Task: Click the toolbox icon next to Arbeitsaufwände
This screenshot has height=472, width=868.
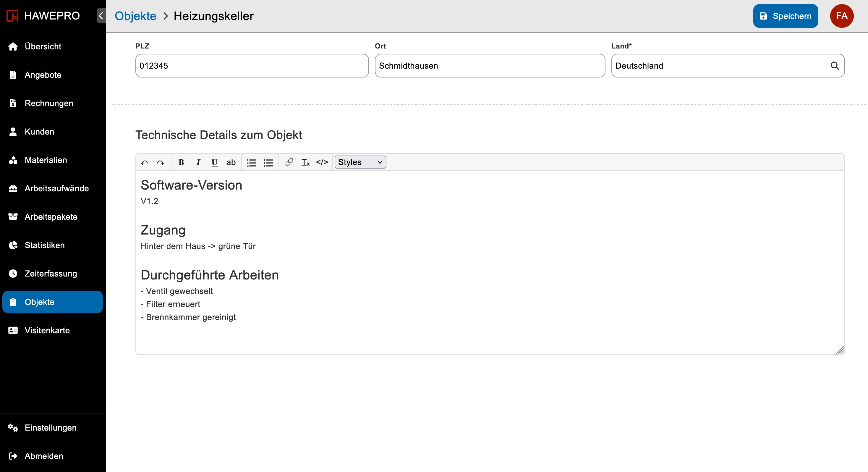Action: 13,188
